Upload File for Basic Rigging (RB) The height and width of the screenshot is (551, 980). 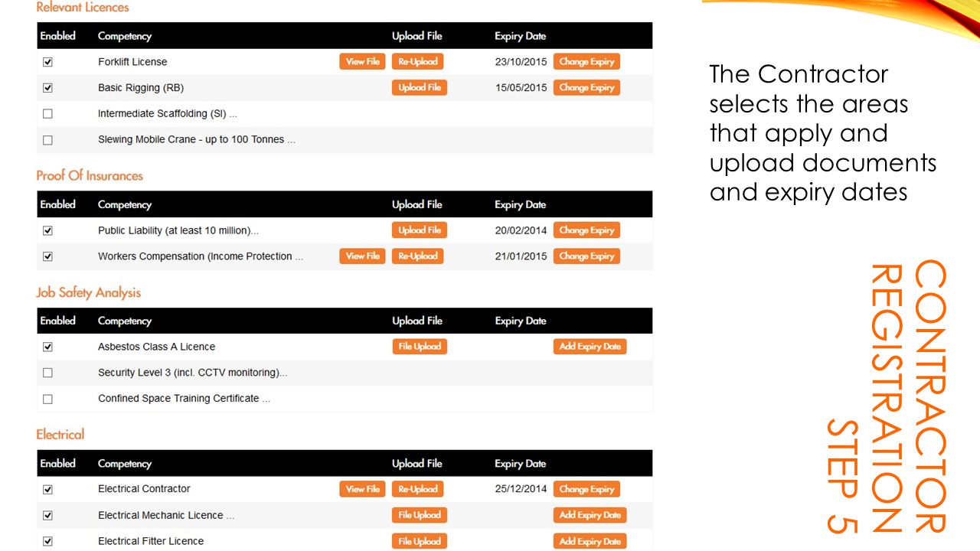[420, 88]
